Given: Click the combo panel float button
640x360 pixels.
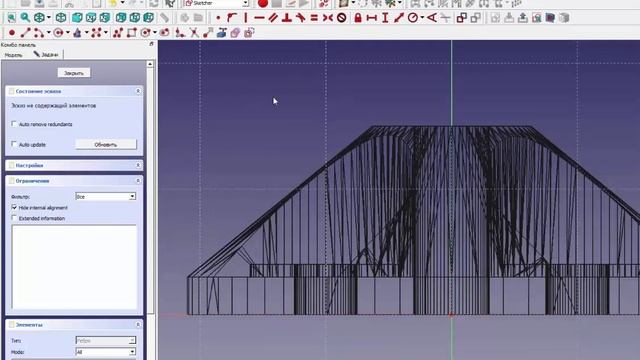Looking at the screenshot, I should [x=151, y=44].
